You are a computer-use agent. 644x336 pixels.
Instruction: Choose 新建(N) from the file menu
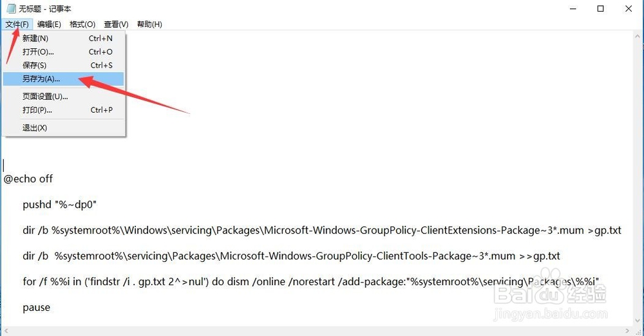pyautogui.click(x=63, y=38)
